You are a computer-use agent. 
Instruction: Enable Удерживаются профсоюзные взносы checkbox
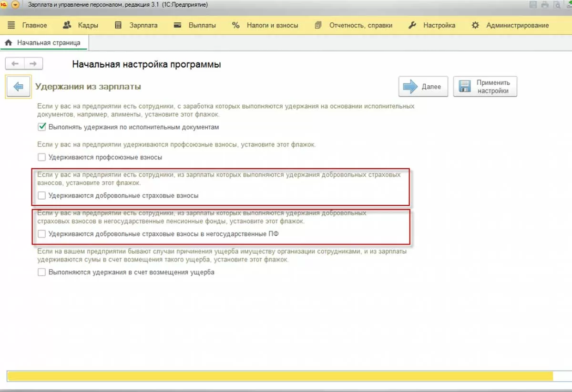[x=42, y=157]
